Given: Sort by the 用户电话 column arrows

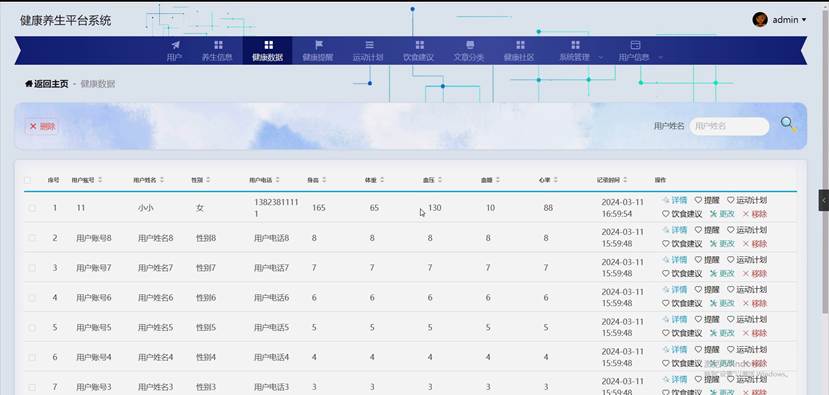Looking at the screenshot, I should [x=278, y=180].
